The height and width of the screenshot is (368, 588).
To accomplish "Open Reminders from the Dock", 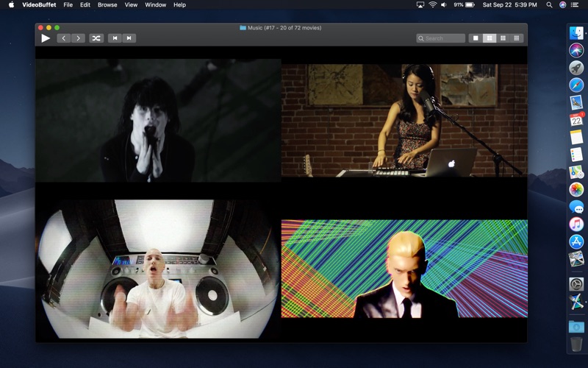I will (x=576, y=155).
